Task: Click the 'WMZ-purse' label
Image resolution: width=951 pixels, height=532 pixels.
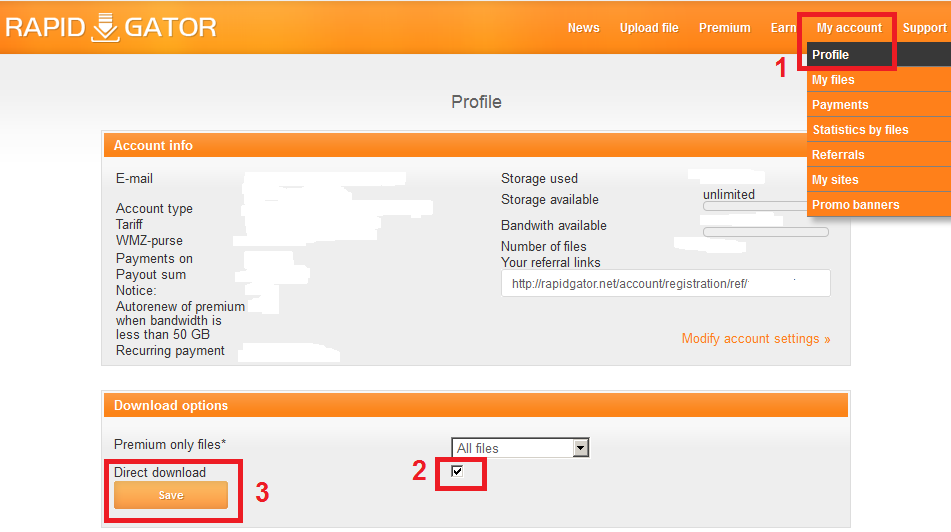Action: pyautogui.click(x=149, y=241)
